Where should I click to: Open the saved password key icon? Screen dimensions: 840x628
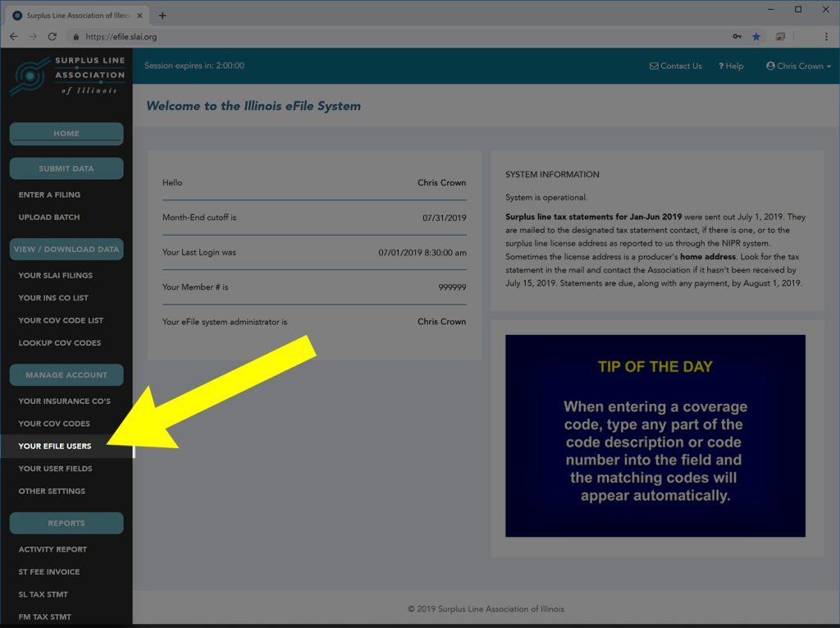pyautogui.click(x=737, y=36)
